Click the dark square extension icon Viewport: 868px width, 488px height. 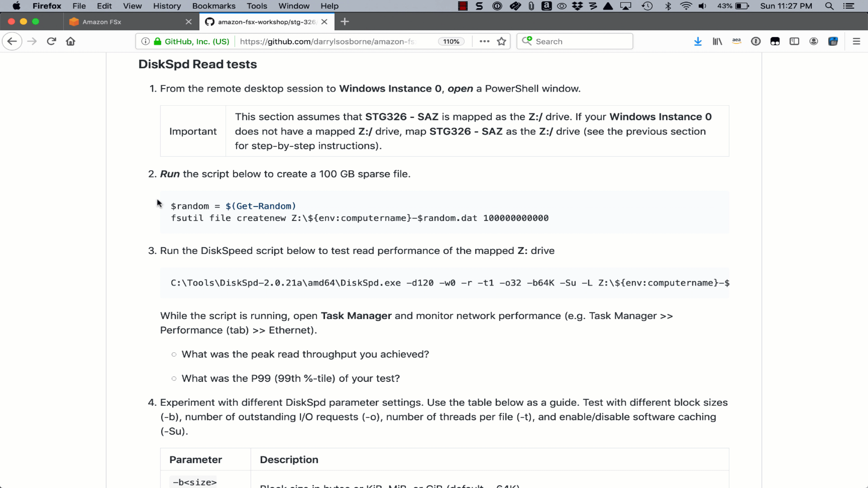tap(775, 41)
